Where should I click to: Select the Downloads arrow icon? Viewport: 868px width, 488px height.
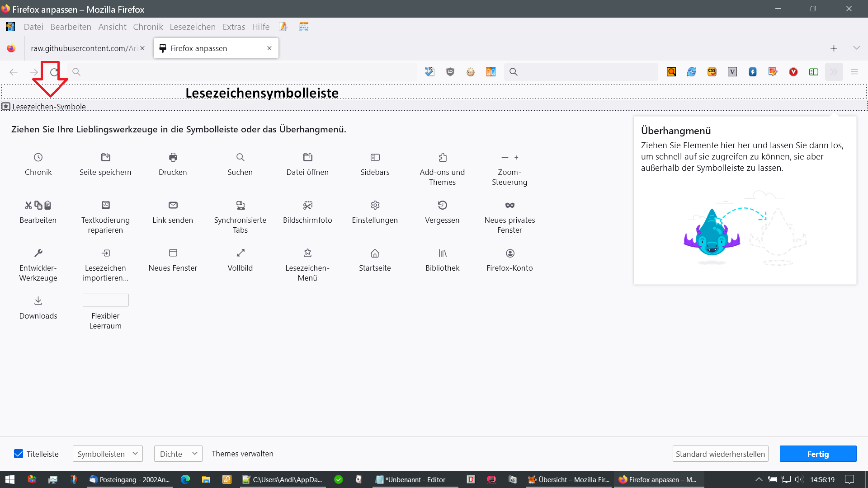(38, 301)
